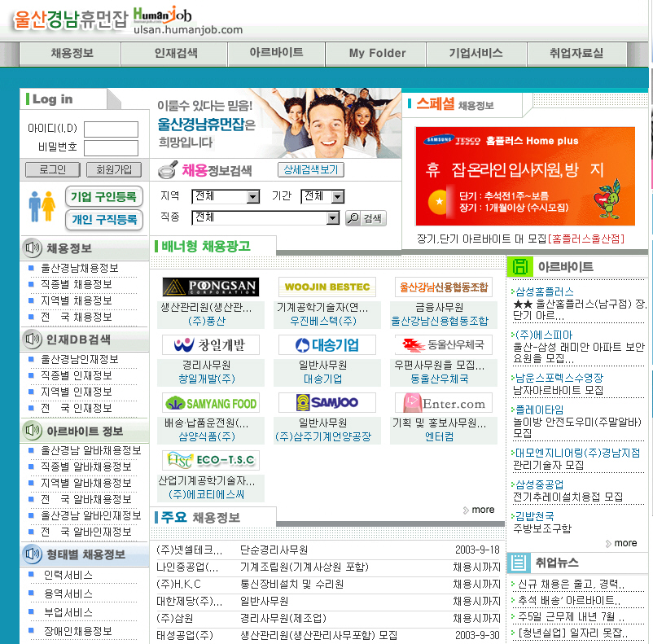Click the 울산강남신용협동조합 logo banner

[444, 287]
